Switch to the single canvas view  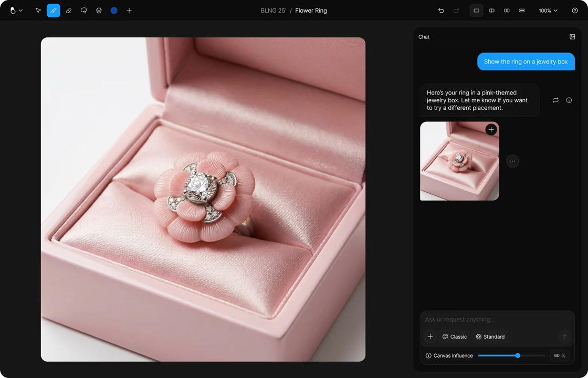point(476,10)
